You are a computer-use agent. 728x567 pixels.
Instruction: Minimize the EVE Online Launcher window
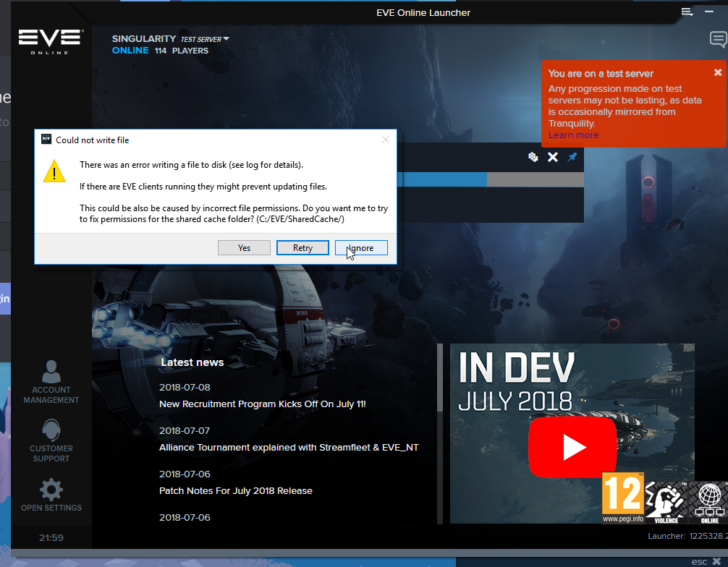709,11
